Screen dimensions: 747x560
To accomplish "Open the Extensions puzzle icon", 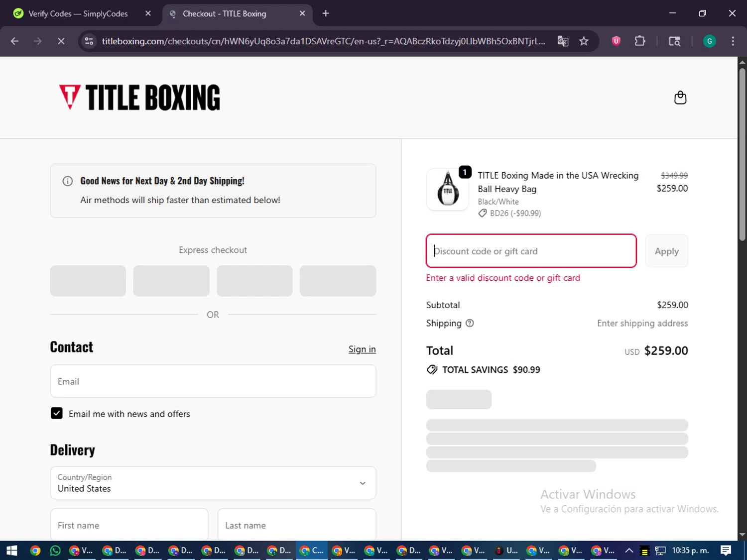I will point(640,41).
